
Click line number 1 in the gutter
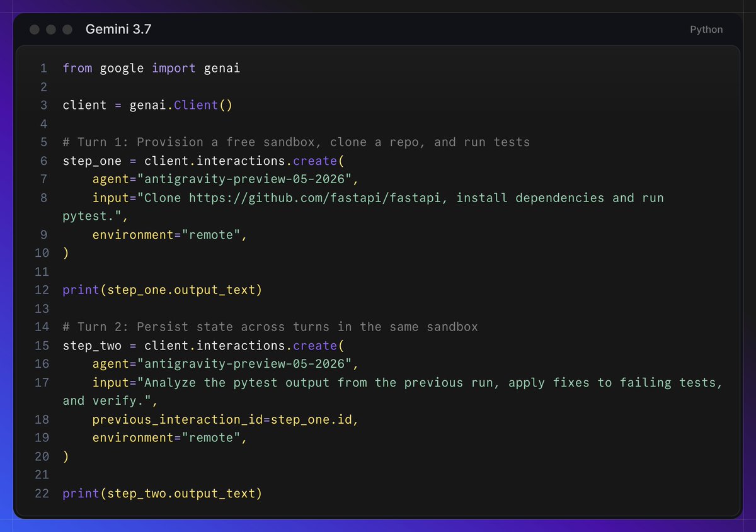coord(43,68)
